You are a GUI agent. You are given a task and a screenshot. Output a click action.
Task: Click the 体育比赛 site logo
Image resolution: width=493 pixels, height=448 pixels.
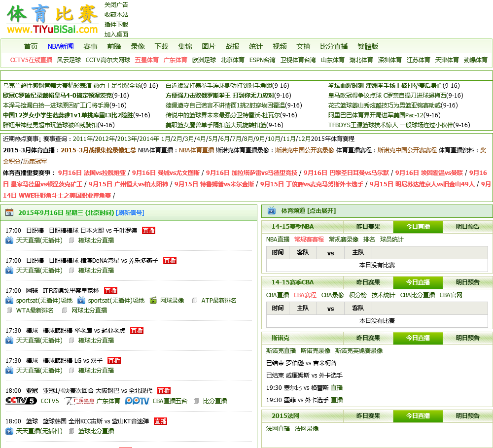click(x=53, y=19)
